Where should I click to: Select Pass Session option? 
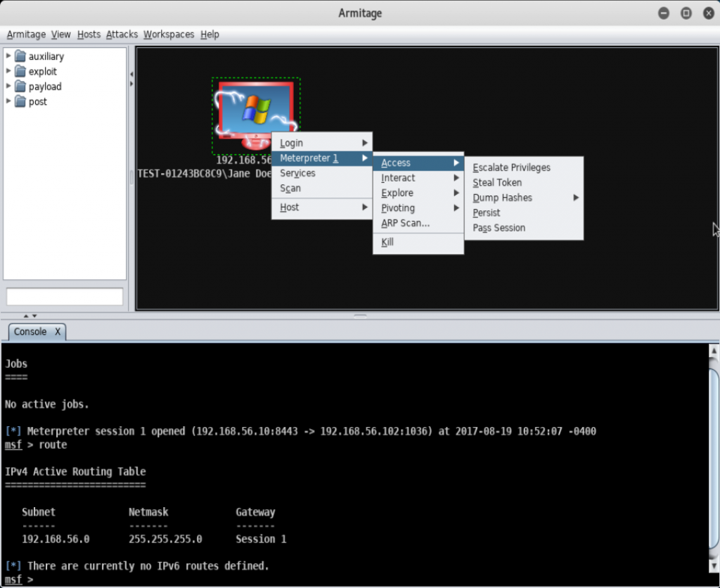[524, 229]
